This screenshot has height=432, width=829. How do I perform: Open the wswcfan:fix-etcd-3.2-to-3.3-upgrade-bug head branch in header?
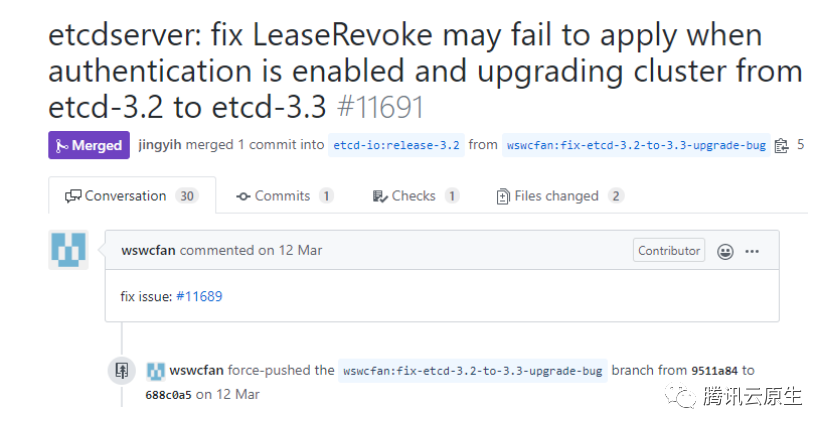click(635, 145)
